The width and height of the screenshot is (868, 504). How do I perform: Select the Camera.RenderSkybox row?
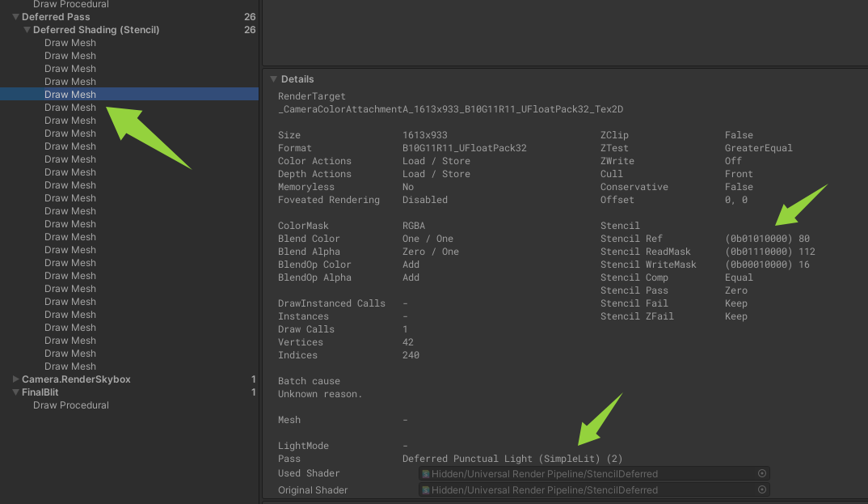[76, 379]
